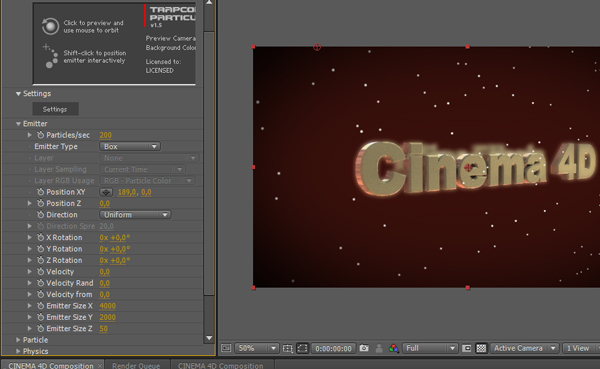Click the Always Preview This View icon
This screenshot has height=369, width=600.
tap(226, 348)
